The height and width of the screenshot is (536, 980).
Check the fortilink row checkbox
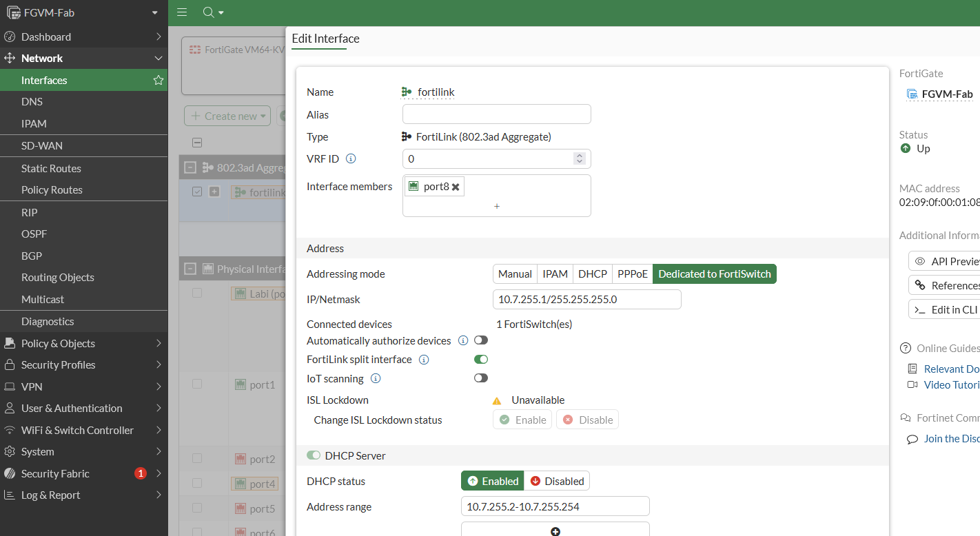(197, 192)
